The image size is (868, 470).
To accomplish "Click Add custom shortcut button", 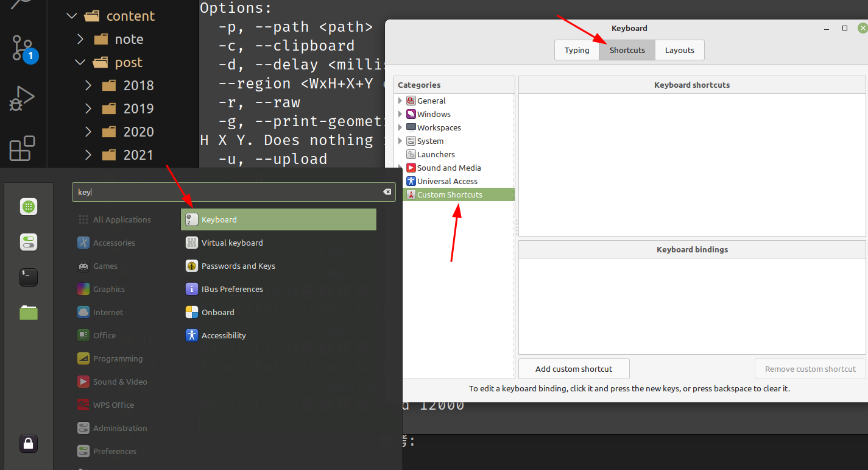I will [x=574, y=369].
